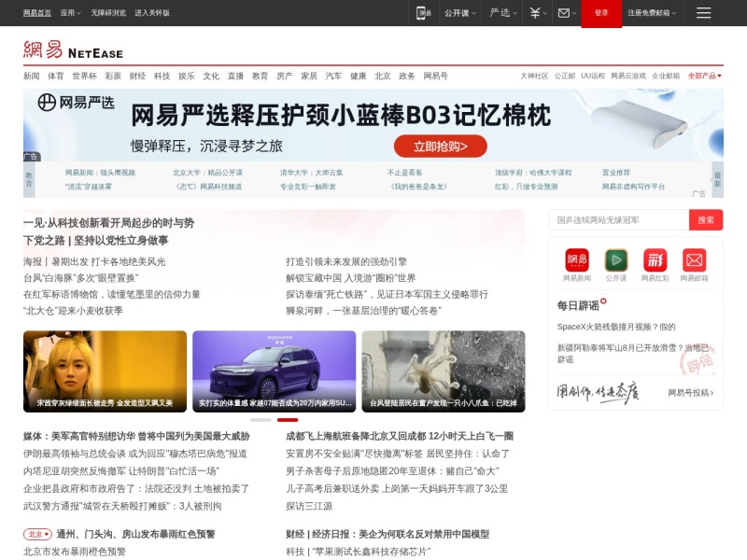Expand the 严选 top bar dropdown
The height and width of the screenshot is (560, 747).
point(503,13)
